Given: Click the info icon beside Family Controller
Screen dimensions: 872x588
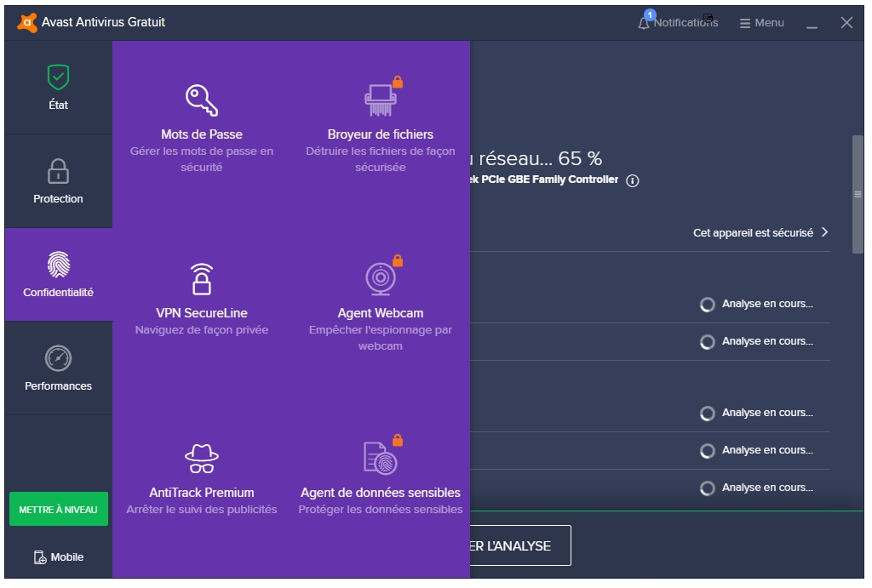Looking at the screenshot, I should point(633,180).
